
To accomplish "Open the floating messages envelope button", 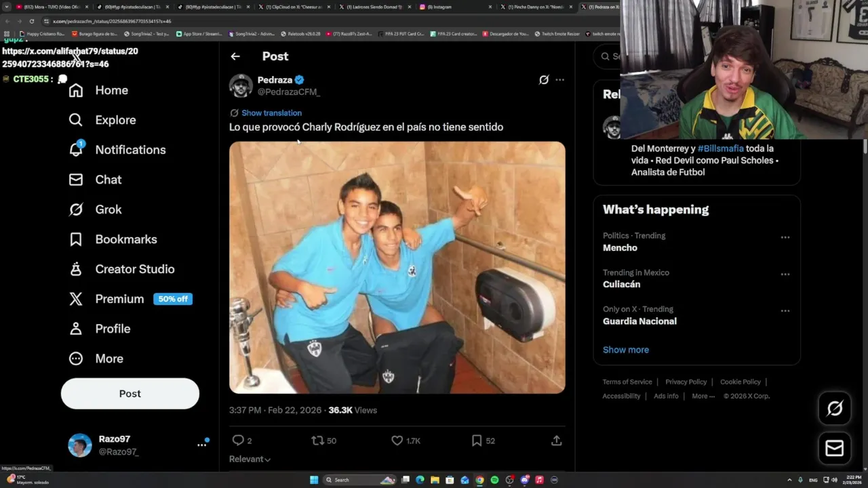I will coord(834,448).
